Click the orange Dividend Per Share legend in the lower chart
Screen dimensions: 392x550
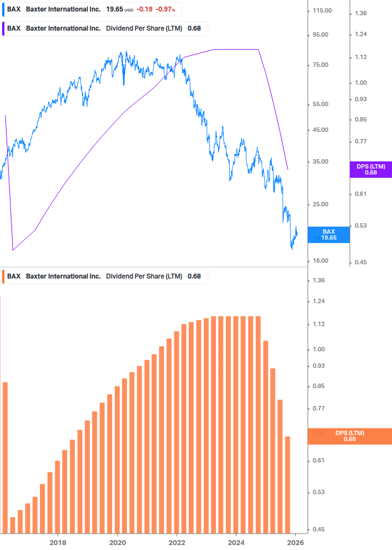(105, 276)
